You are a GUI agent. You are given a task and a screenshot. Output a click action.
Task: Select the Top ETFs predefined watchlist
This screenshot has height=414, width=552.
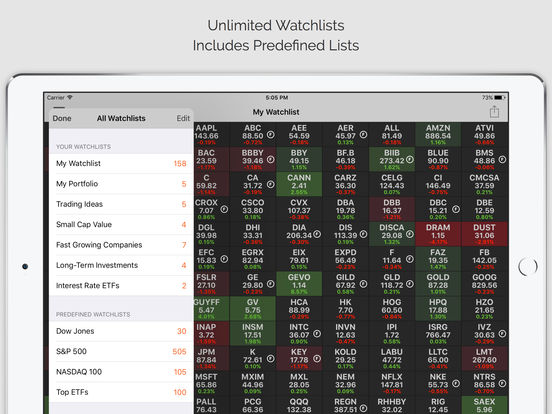coord(121,392)
